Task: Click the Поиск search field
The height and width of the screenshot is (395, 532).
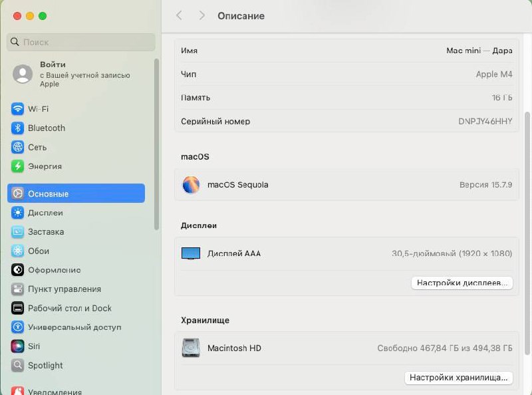Action: [x=80, y=42]
